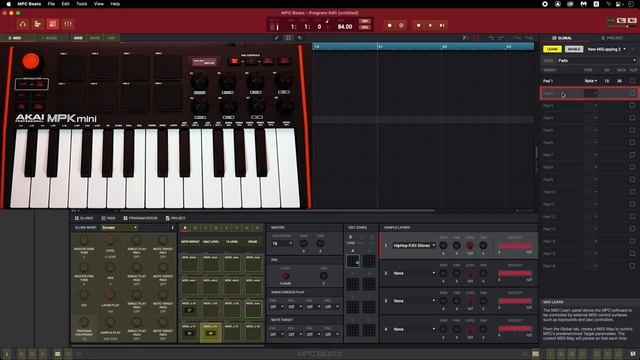Click the yellow highlighted pad in bank grid

point(211,333)
